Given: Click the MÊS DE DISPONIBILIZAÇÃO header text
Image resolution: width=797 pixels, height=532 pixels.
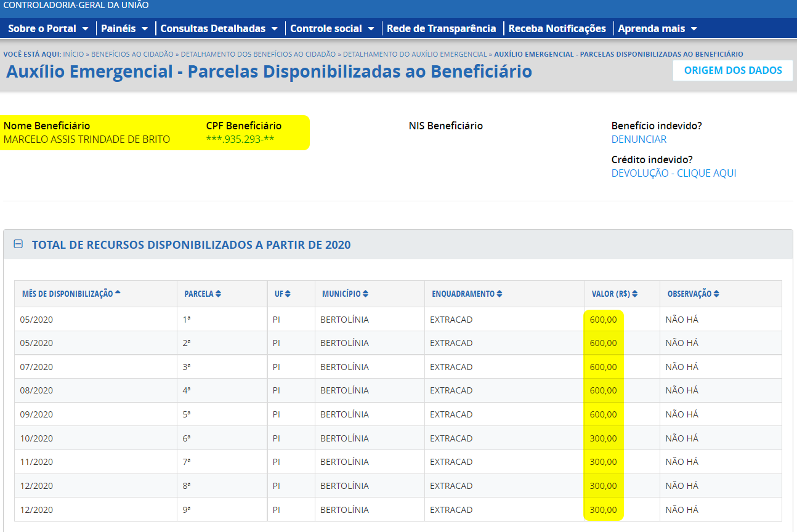Looking at the screenshot, I should pos(67,294).
